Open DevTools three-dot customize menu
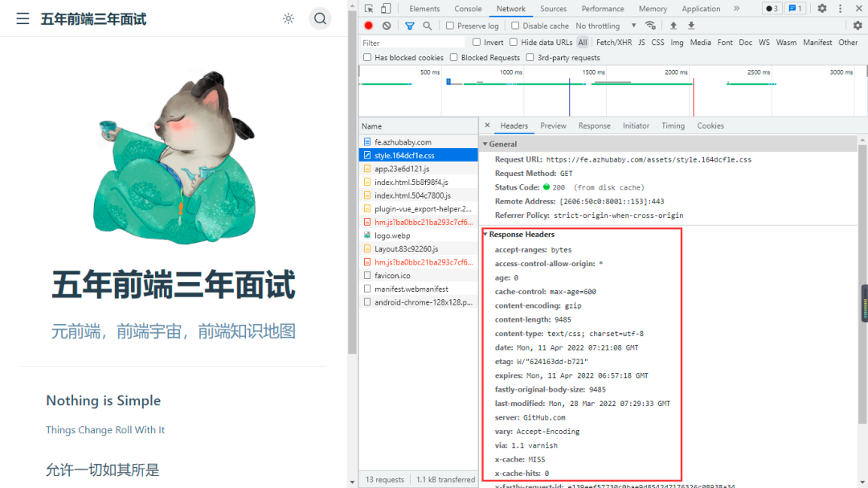The width and height of the screenshot is (868, 488). pyautogui.click(x=841, y=8)
